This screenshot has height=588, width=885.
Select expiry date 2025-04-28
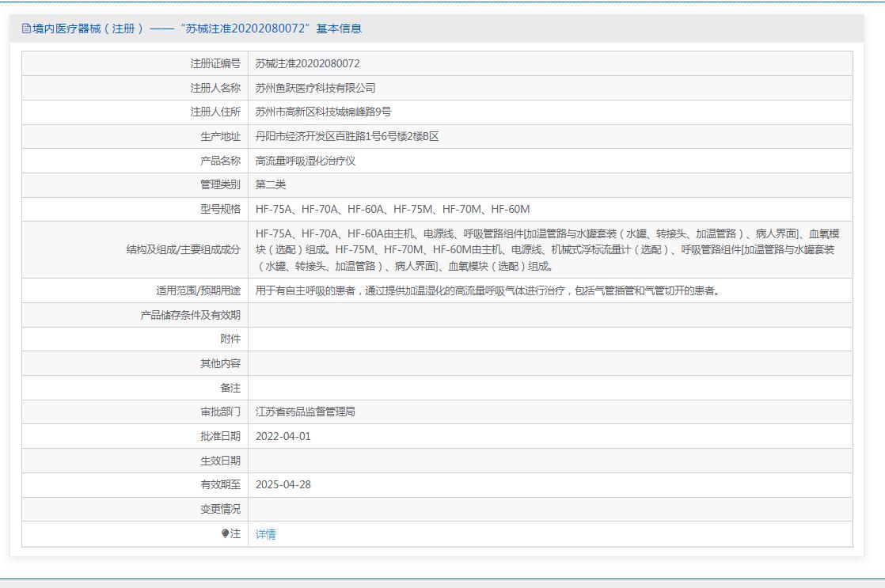click(x=283, y=484)
